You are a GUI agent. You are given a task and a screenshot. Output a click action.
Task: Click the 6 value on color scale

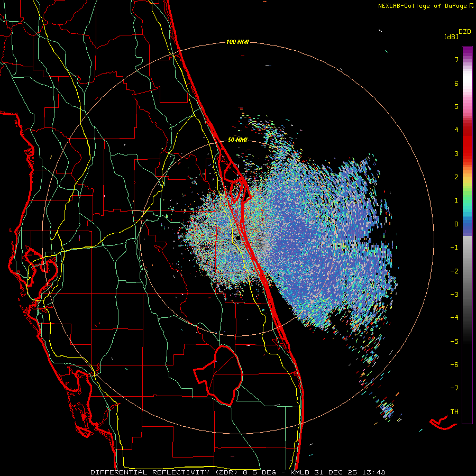456,83
